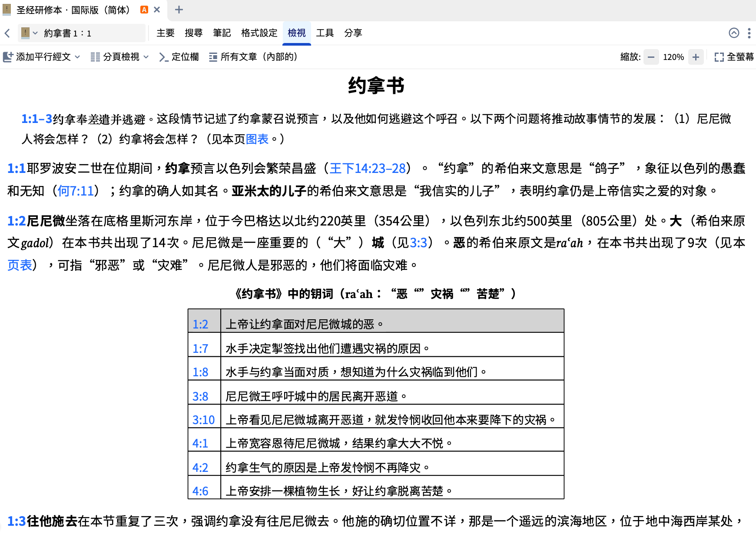Enter 全螢幕 full screen mode

pos(734,57)
